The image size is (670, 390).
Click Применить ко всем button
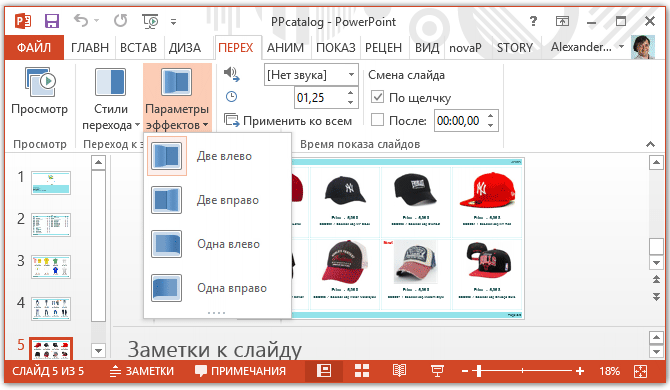pyautogui.click(x=288, y=121)
